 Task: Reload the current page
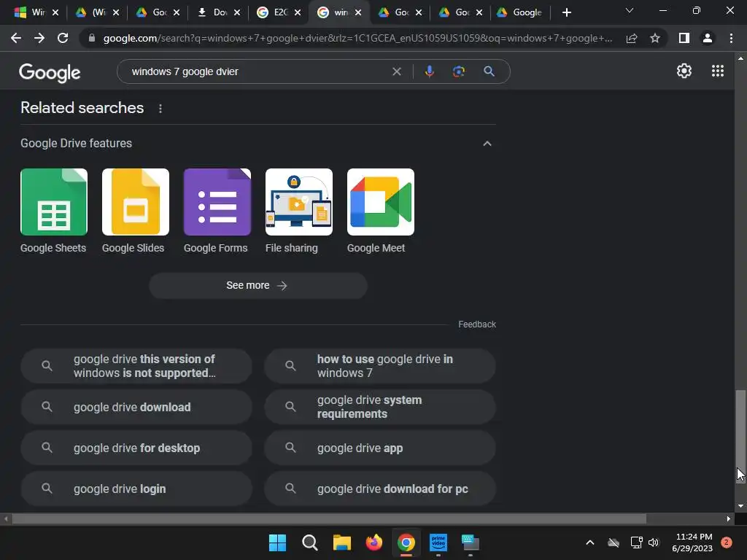click(x=63, y=38)
